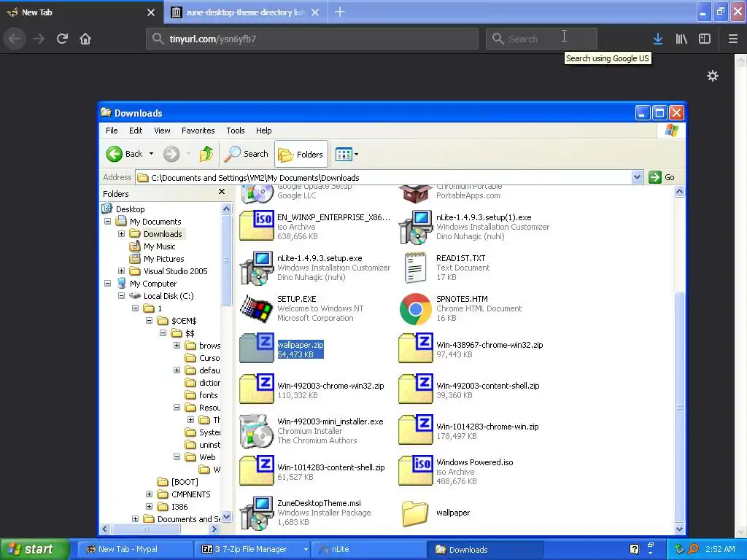Select the READ1ST.TXT document icon

(x=415, y=268)
